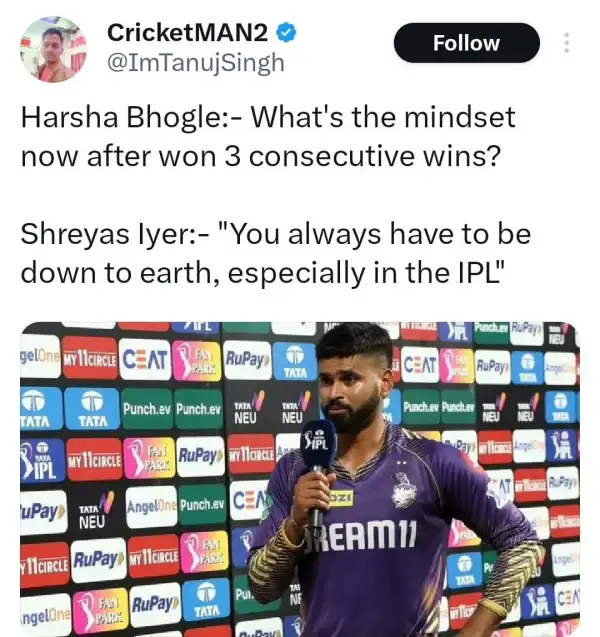Select the Harsha Bhogle question text
Screen dimensions: 600x637
pos(268,136)
